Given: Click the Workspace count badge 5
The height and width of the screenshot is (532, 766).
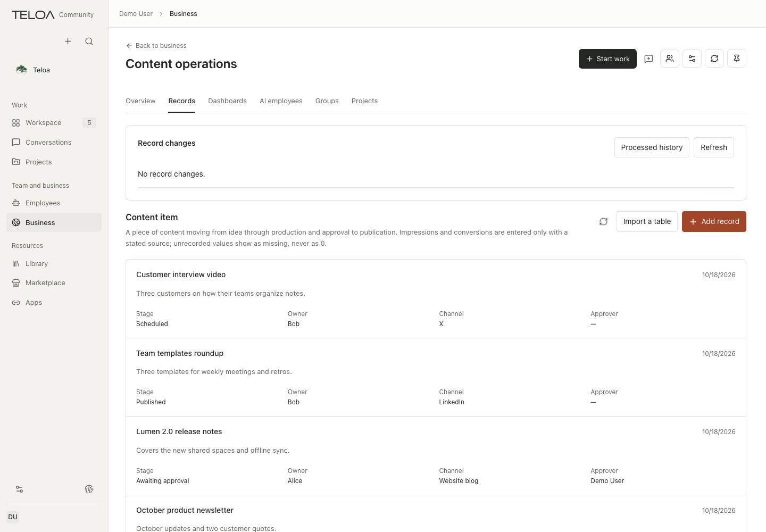Looking at the screenshot, I should (x=89, y=123).
